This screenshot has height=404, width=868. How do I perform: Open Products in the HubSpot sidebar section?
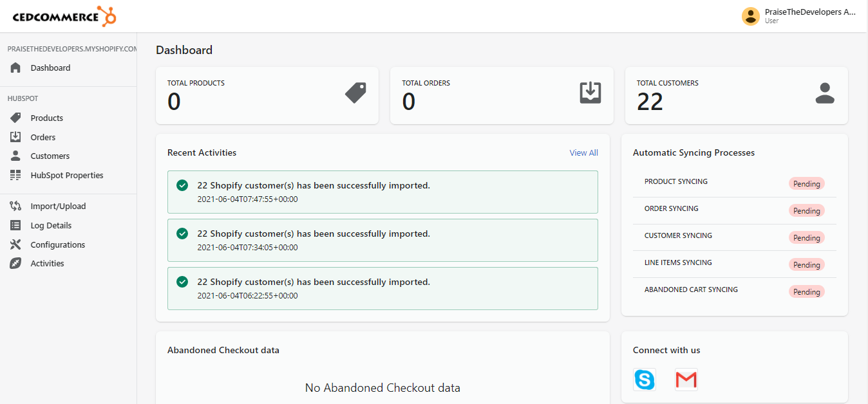(46, 118)
